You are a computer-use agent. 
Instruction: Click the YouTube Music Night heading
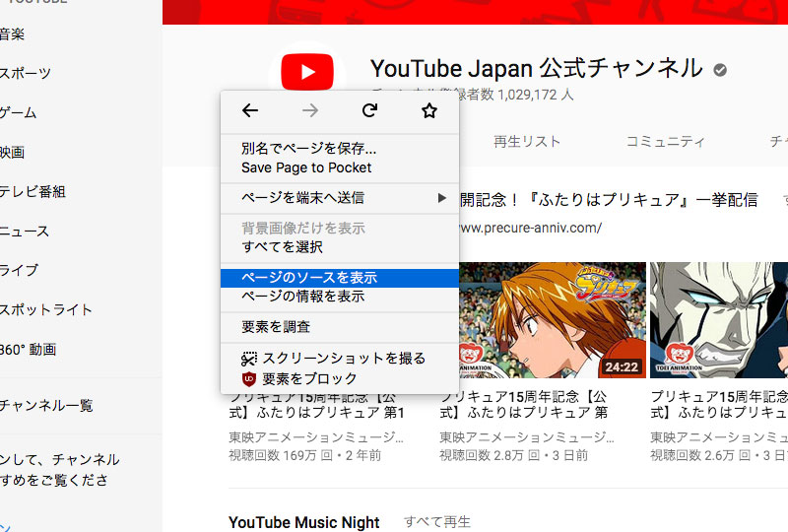(x=304, y=522)
